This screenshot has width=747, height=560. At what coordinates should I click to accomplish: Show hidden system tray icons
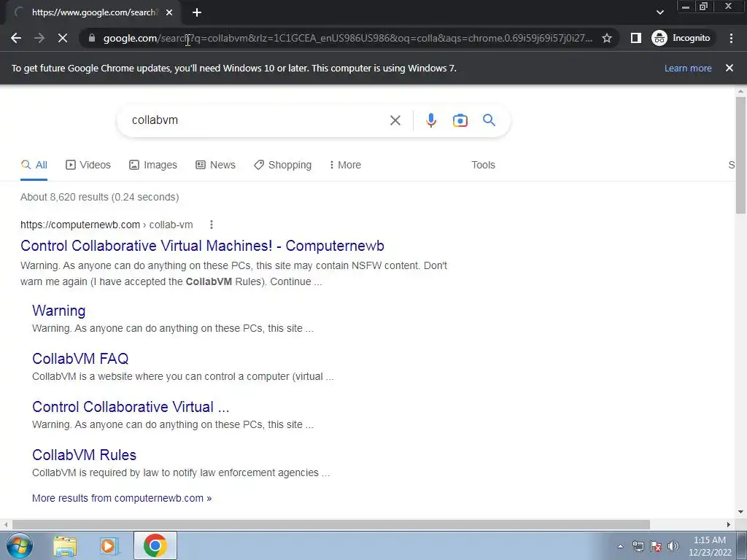click(620, 546)
